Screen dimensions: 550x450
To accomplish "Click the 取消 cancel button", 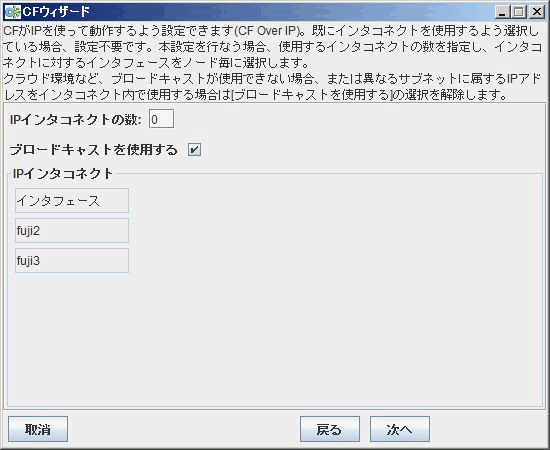I will point(38,429).
